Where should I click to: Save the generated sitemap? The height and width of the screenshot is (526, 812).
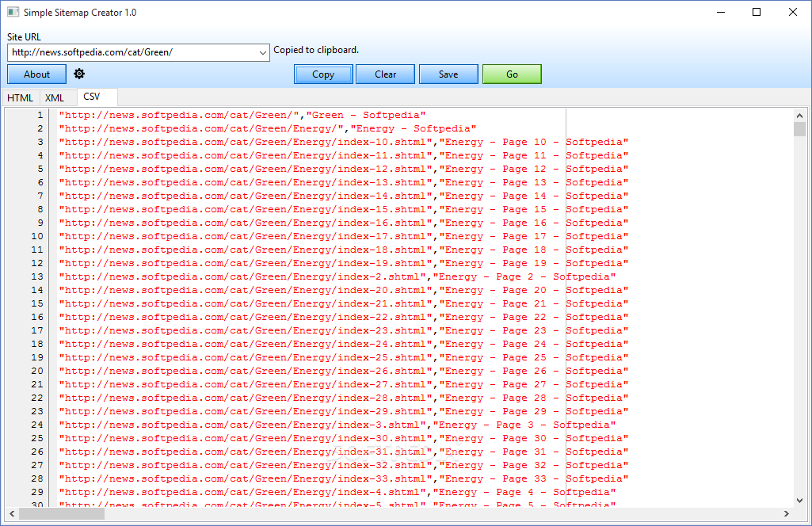click(x=448, y=74)
